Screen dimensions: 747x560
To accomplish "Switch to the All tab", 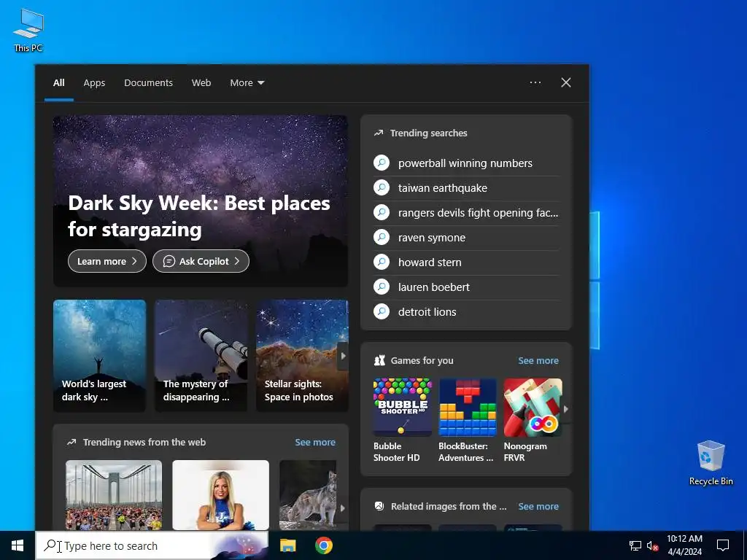I will click(58, 83).
